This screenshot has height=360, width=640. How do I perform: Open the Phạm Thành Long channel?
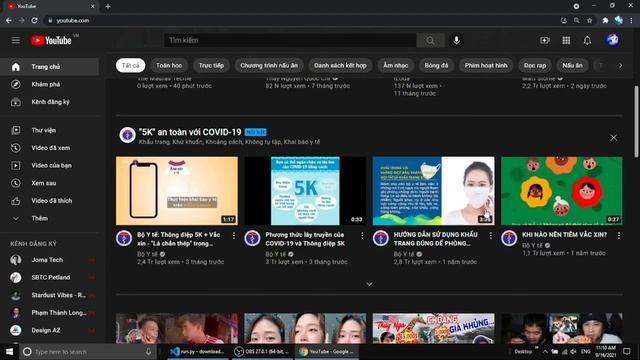[x=49, y=312]
